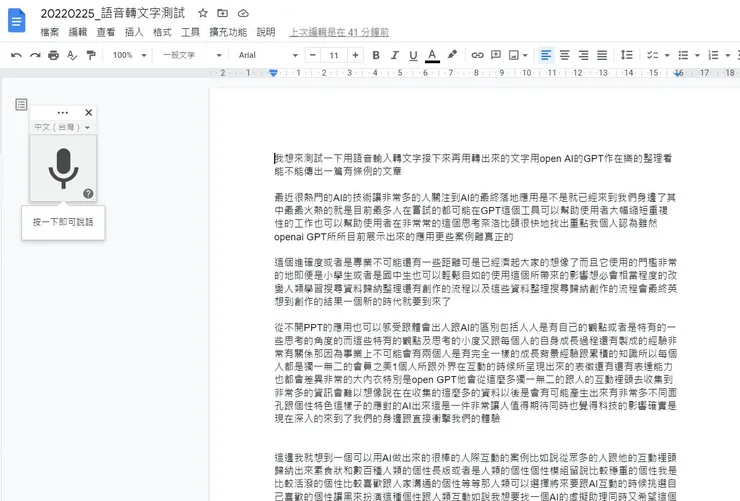Run spelling and grammar check
This screenshot has width=740, height=501.
pos(72,55)
